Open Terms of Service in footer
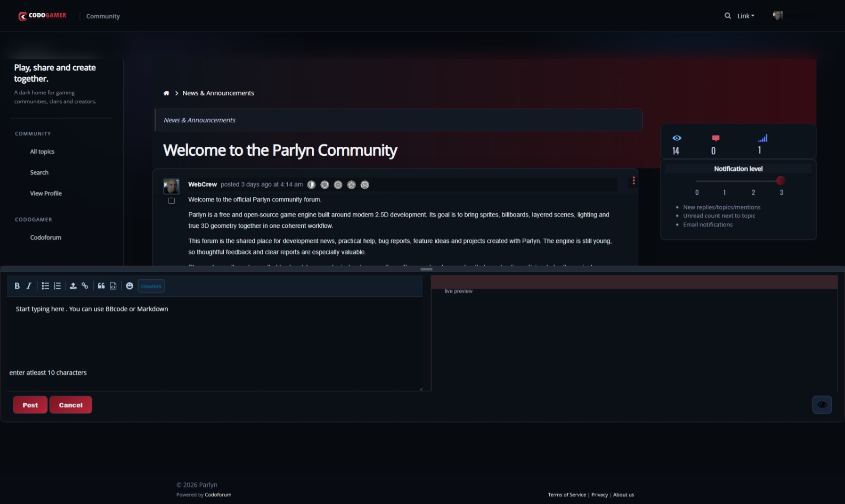 (567, 495)
